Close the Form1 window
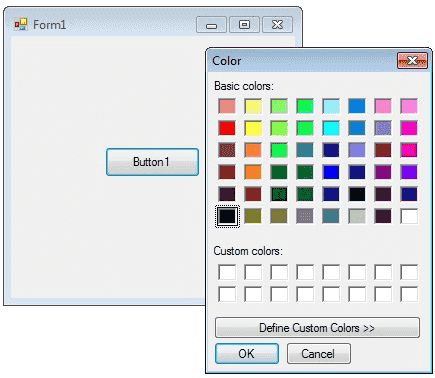Image resolution: width=435 pixels, height=378 pixels. coord(277,25)
